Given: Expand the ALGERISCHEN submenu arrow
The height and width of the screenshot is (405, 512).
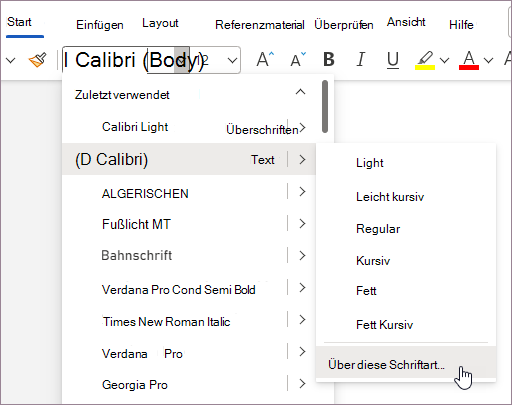Looking at the screenshot, I should point(302,192).
